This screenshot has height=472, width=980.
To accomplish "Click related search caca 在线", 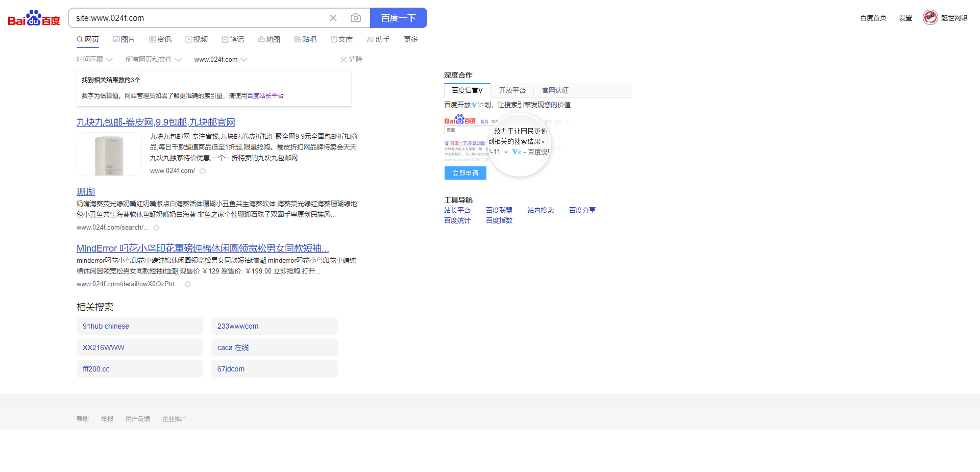I will pyautogui.click(x=275, y=347).
